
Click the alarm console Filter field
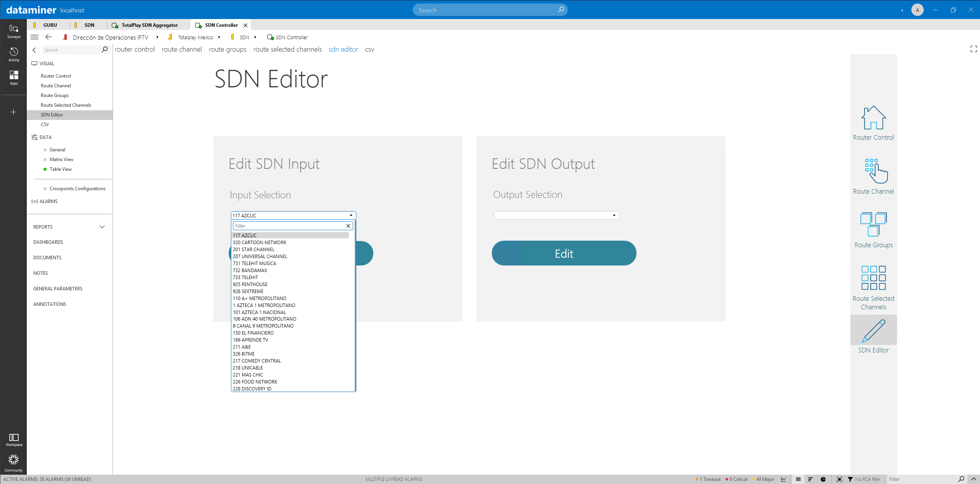click(x=921, y=479)
